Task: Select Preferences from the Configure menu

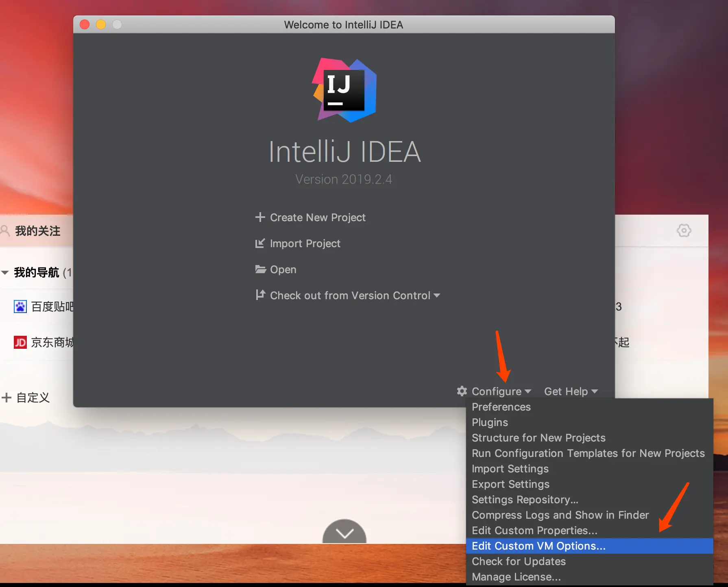Action: pos(590,407)
